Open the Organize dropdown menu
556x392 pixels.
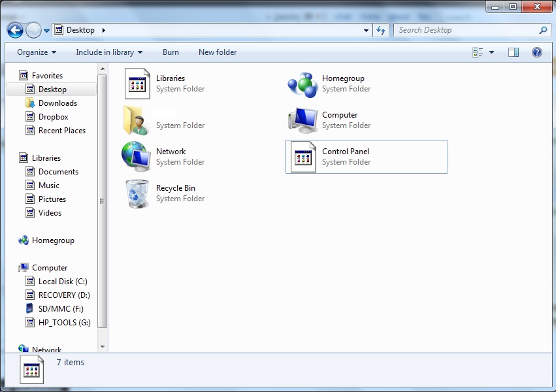[37, 52]
